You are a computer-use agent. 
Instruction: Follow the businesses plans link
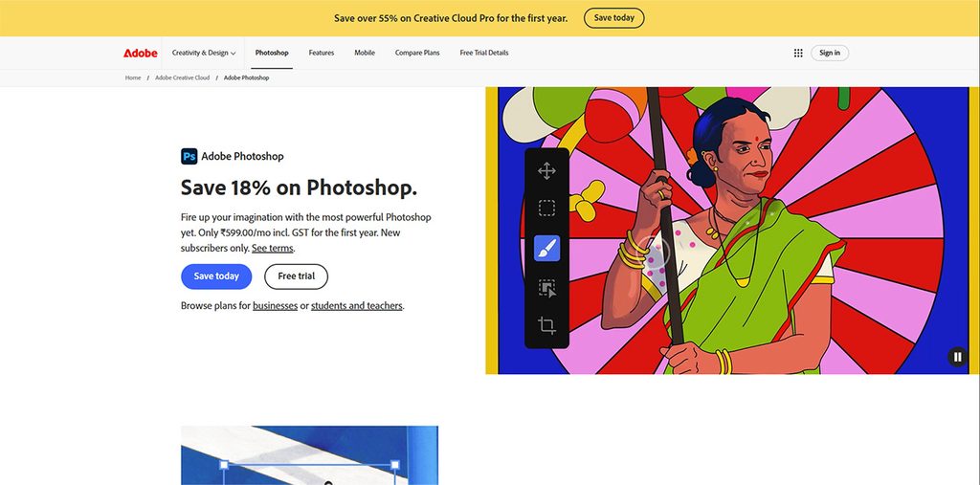275,305
